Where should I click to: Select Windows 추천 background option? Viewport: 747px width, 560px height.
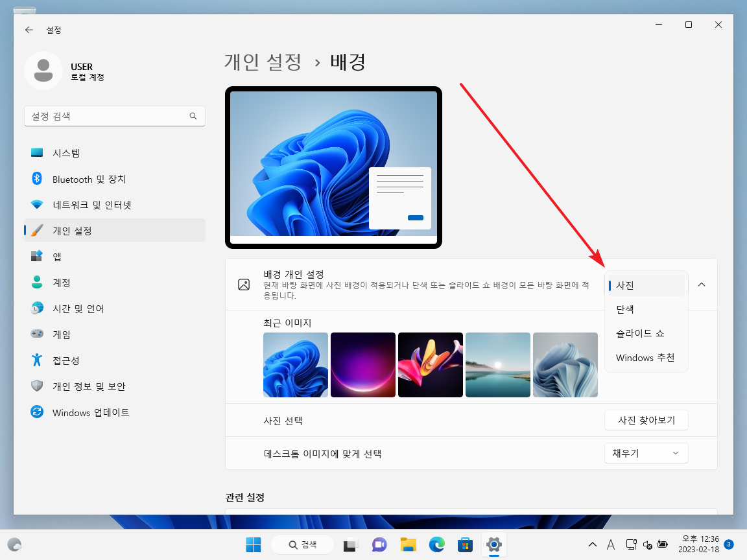(645, 357)
